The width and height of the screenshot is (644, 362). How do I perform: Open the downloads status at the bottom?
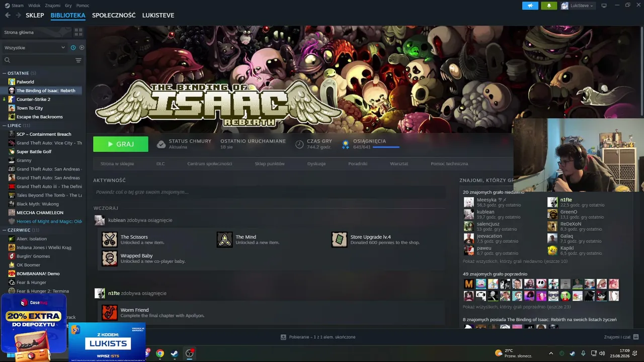[318, 337]
